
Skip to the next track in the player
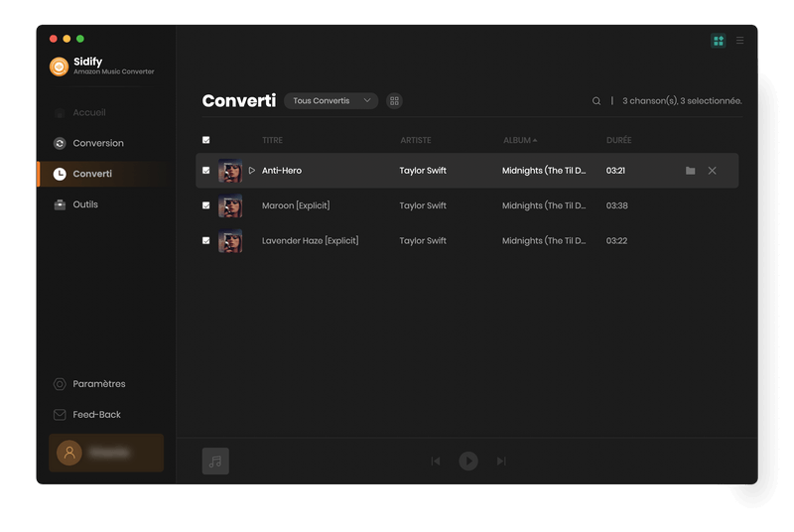click(x=501, y=461)
